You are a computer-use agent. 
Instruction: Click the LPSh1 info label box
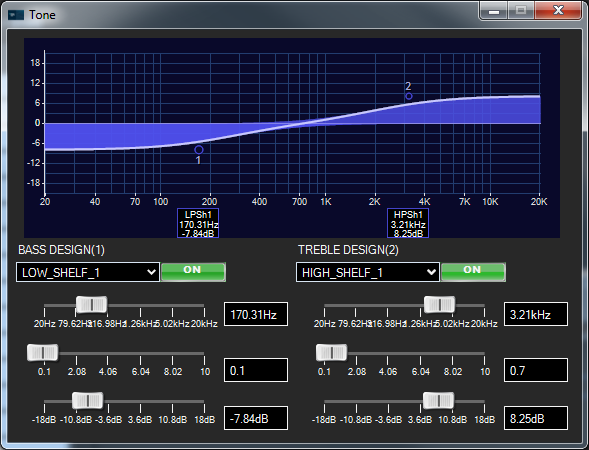[198, 223]
